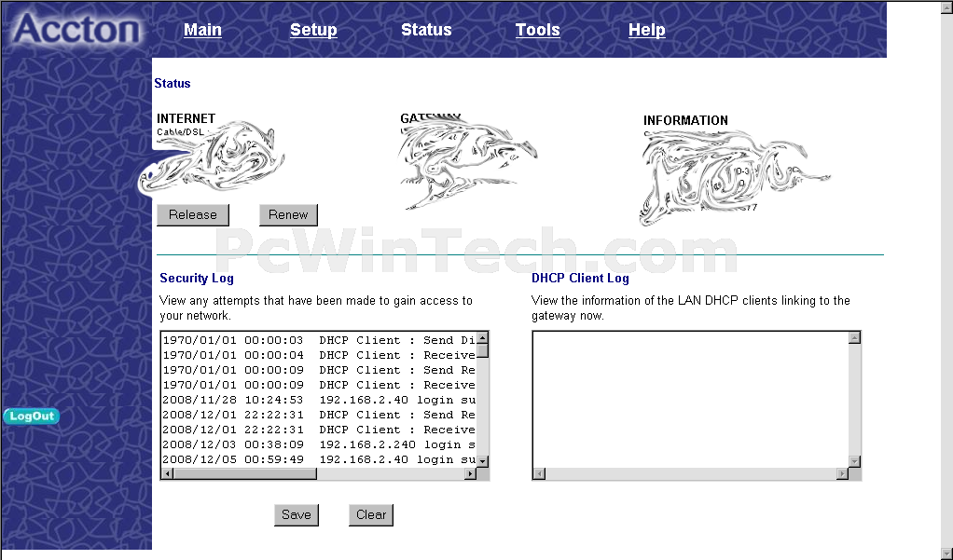Click log line 2008/12/01 22:22:31 Send
Screen dimensions: 953x560
coord(319,415)
